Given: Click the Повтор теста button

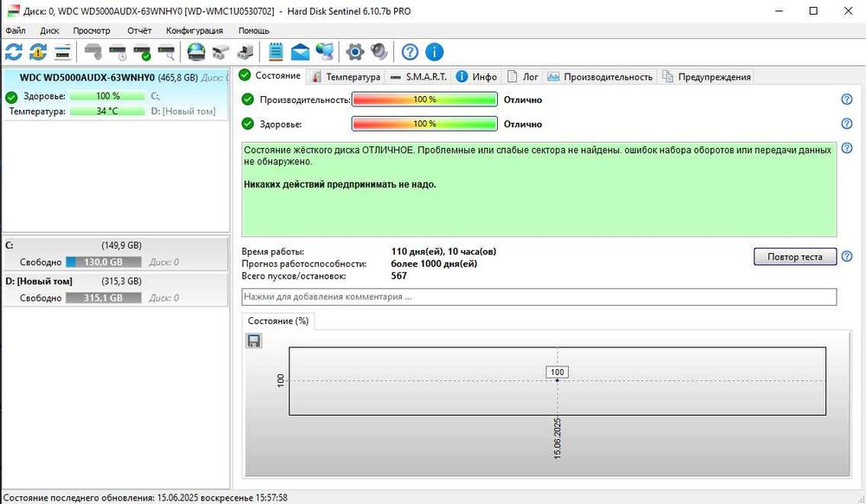Looking at the screenshot, I should pyautogui.click(x=795, y=256).
